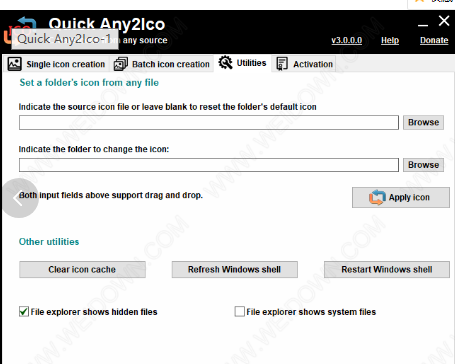Click the previous image arrow circle
The width and height of the screenshot is (455, 364).
(x=20, y=198)
